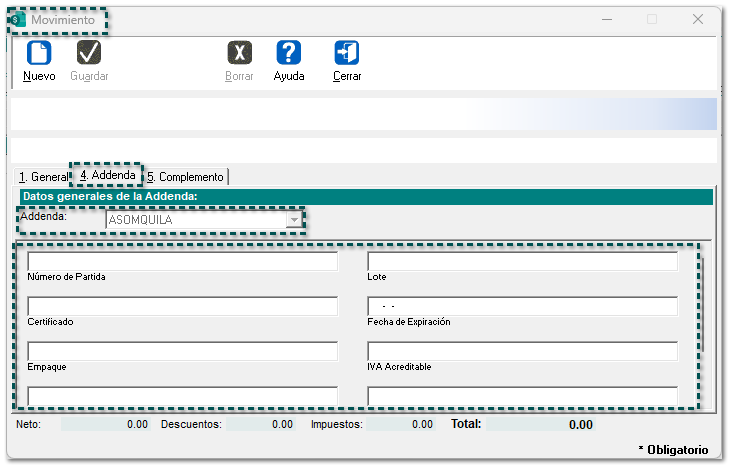Open Ayuda help icon
This screenshot has height=468, width=731.
(x=289, y=53)
